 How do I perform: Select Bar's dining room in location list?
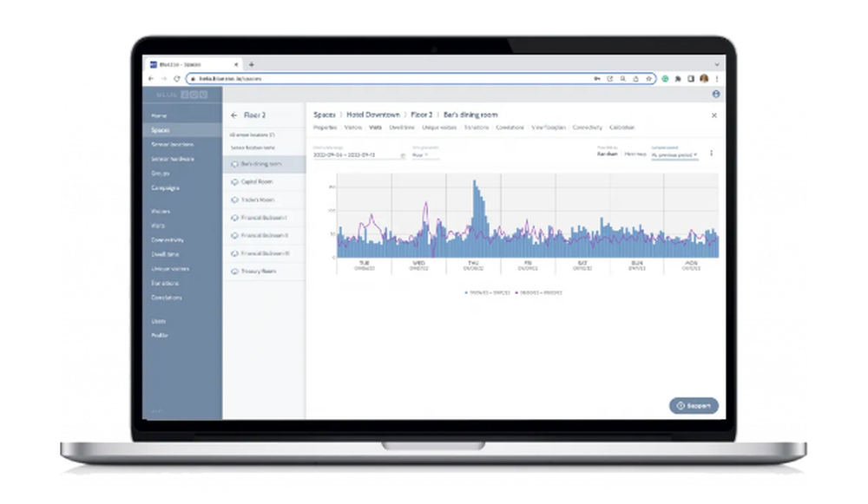tap(264, 164)
